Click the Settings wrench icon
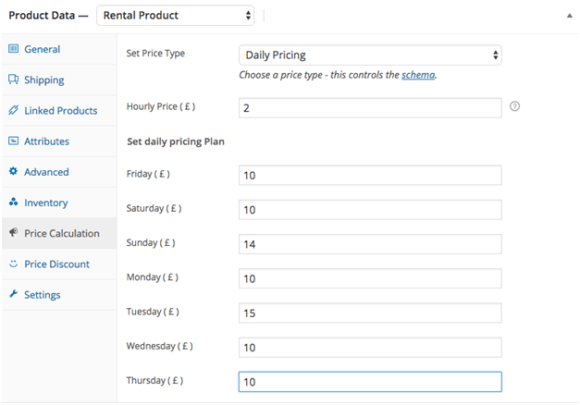The image size is (580, 405). 13,294
